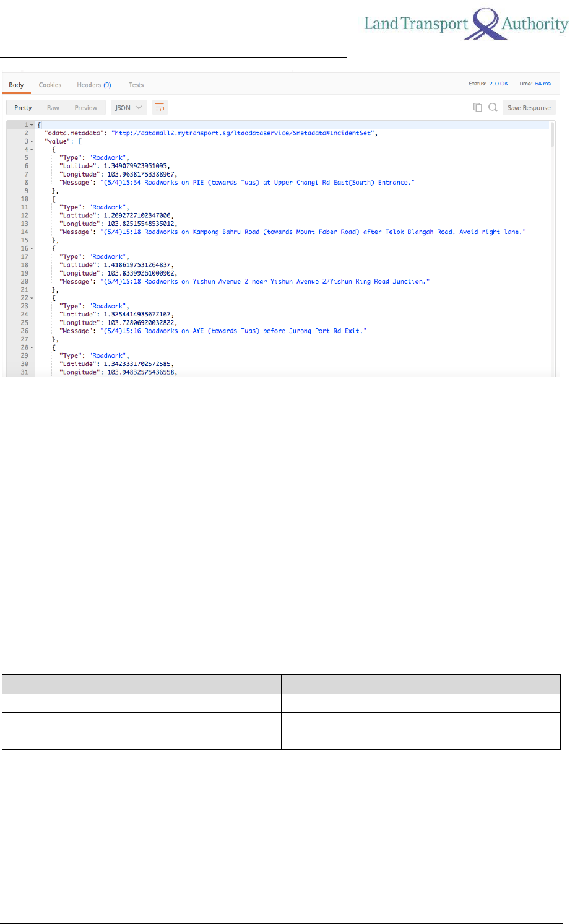Collapse the object fold arrow at line 28
This screenshot has width=575, height=924.
pyautogui.click(x=32, y=348)
